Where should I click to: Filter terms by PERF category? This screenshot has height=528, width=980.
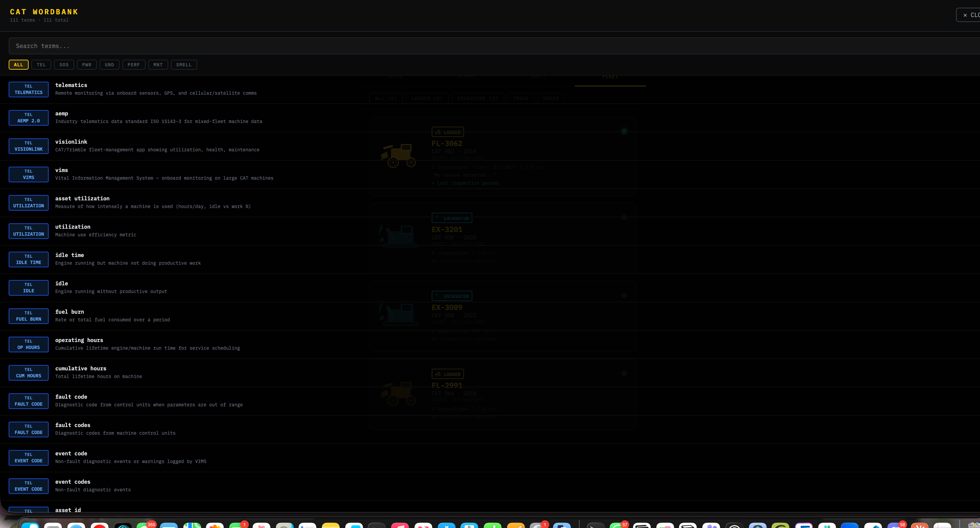click(134, 65)
